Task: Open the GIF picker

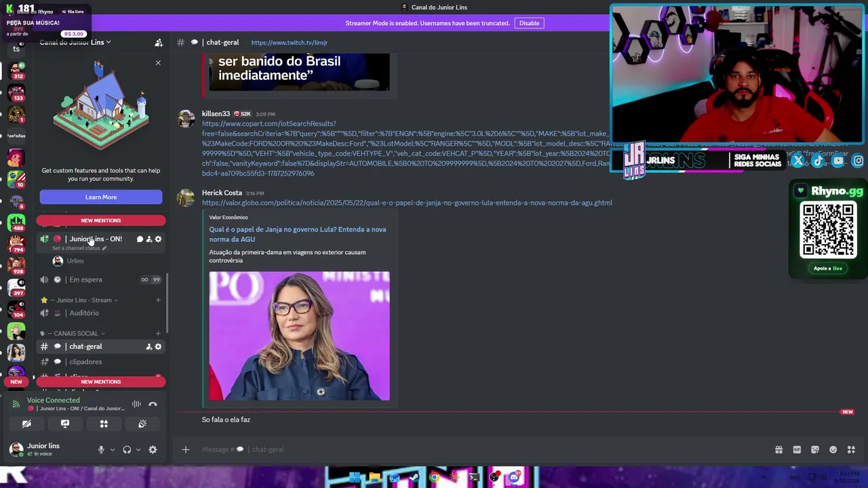Action: point(797,449)
